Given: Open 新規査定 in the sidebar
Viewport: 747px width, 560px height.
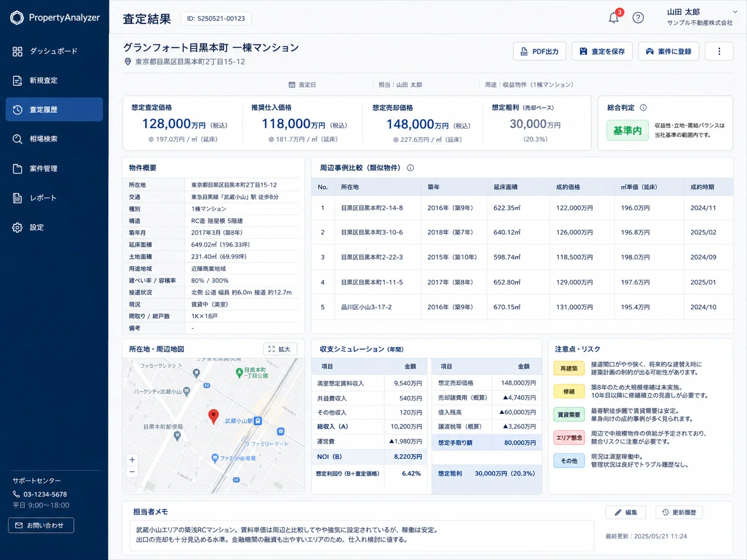Looking at the screenshot, I should 54,80.
